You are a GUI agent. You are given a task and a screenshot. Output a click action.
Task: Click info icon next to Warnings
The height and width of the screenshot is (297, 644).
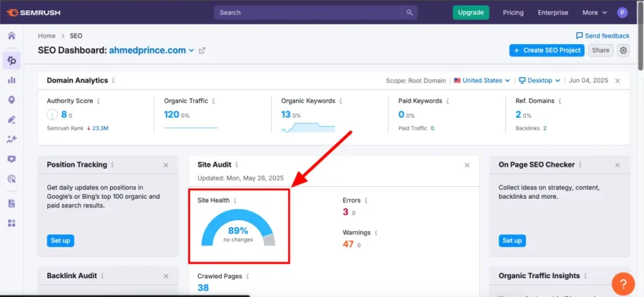tap(376, 233)
